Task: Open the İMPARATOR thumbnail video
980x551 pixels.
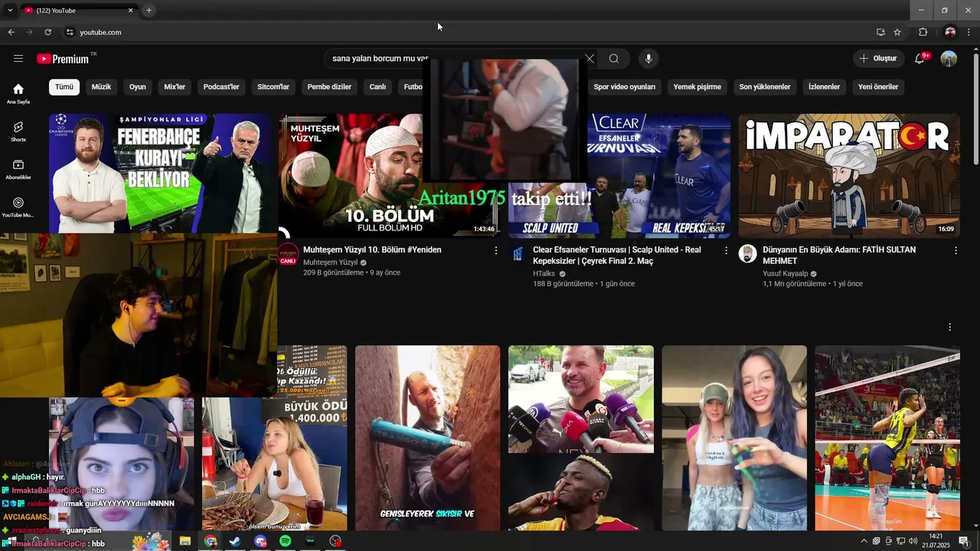Action: pyautogui.click(x=848, y=176)
